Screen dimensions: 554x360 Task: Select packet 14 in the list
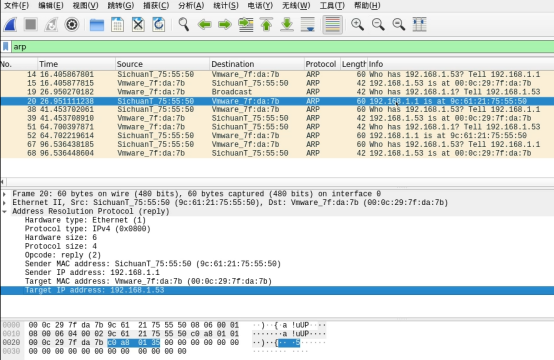tap(277, 75)
